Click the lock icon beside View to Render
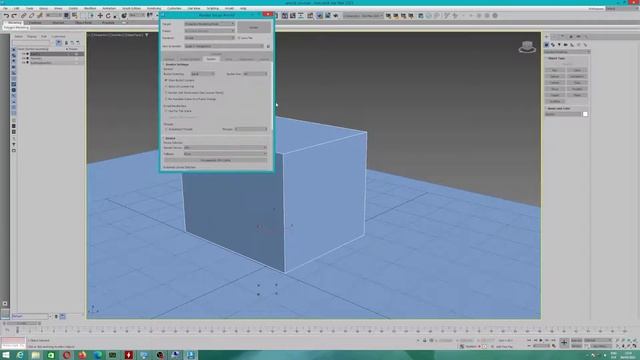This screenshot has height=360, width=640. (x=268, y=47)
